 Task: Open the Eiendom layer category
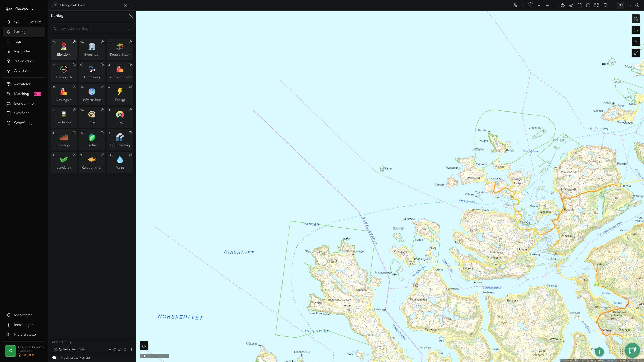click(64, 49)
